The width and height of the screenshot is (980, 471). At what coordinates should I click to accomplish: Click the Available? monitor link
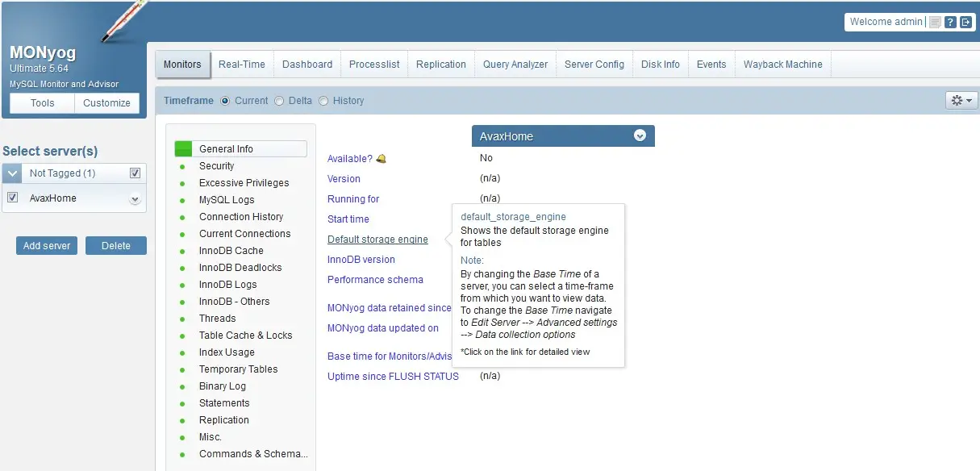pyautogui.click(x=350, y=159)
